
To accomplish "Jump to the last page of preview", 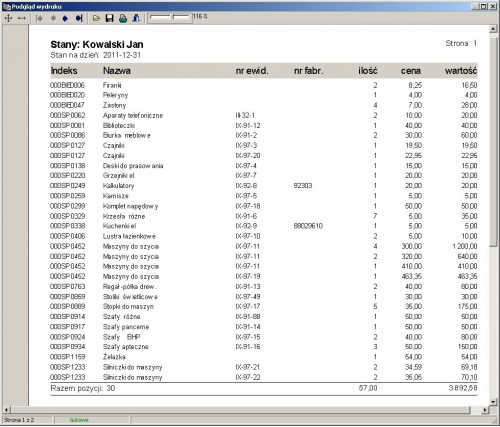I will (79, 18).
